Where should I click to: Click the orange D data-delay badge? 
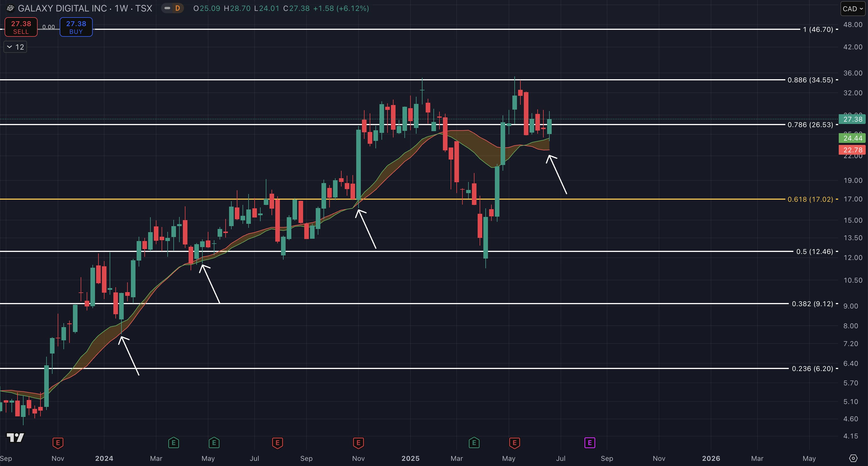[x=178, y=8]
